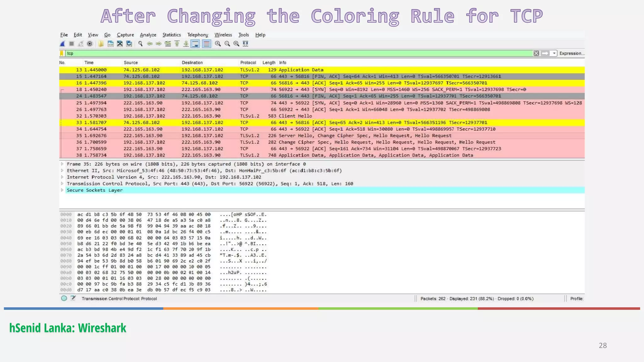This screenshot has height=362, width=644.
Task: Open the Telephony menu
Action: coord(198,35)
